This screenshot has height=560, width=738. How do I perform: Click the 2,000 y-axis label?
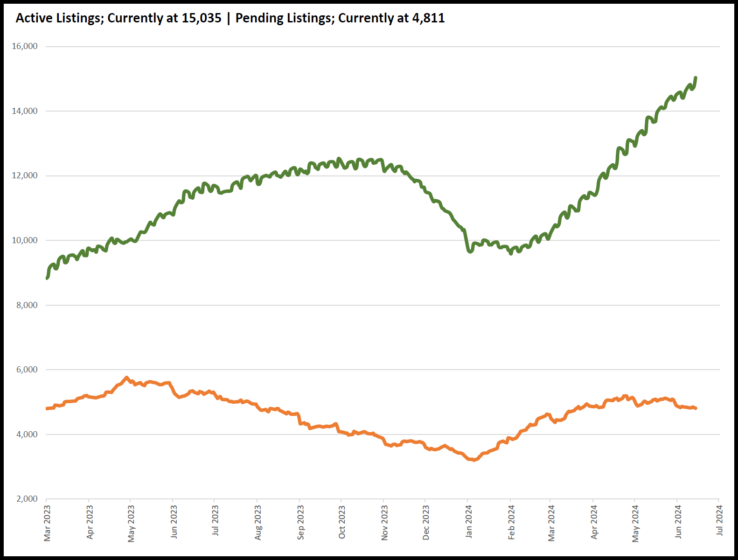pyautogui.click(x=27, y=499)
